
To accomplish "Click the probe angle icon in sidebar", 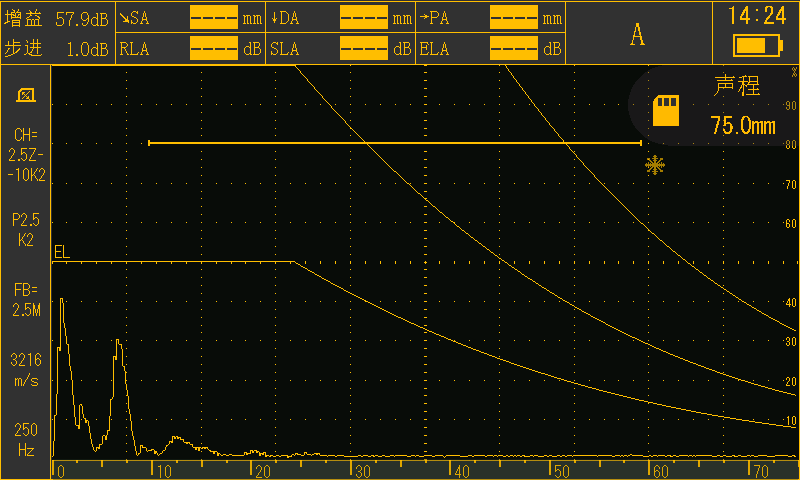I will [26, 95].
